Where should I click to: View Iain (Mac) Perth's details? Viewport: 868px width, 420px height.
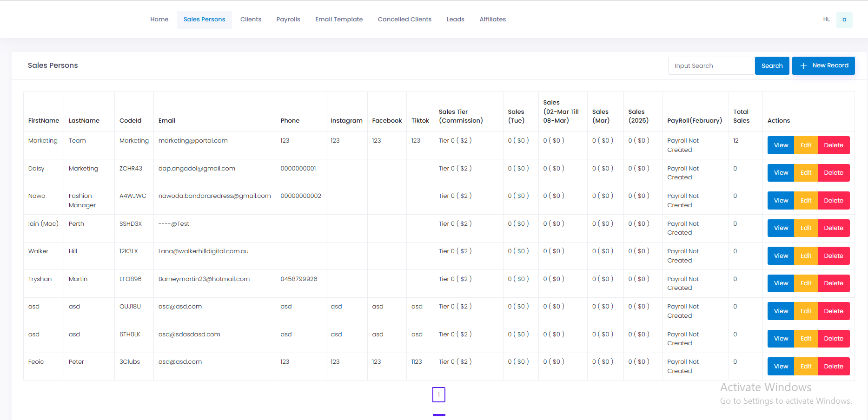point(781,228)
